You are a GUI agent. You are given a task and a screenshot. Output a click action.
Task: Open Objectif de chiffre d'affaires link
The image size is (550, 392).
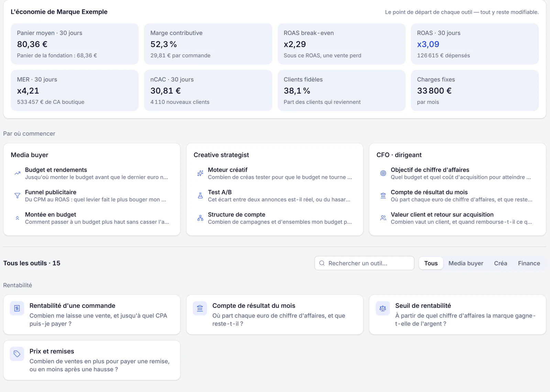458,173
